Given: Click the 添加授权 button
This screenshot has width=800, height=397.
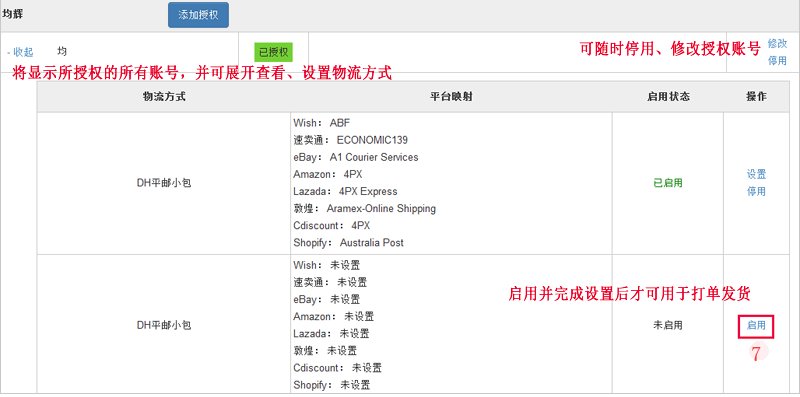Looking at the screenshot, I should 198,15.
